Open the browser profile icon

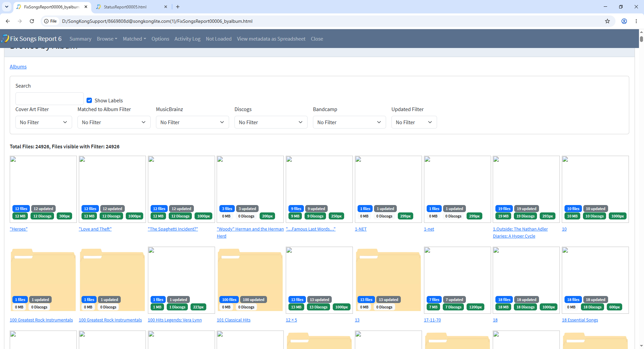click(x=624, y=21)
